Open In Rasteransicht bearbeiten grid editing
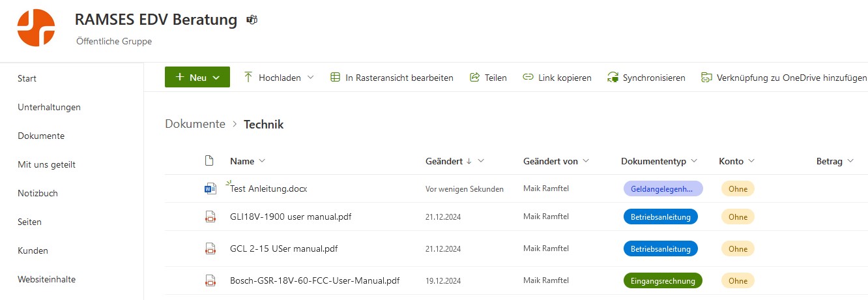 pos(392,78)
